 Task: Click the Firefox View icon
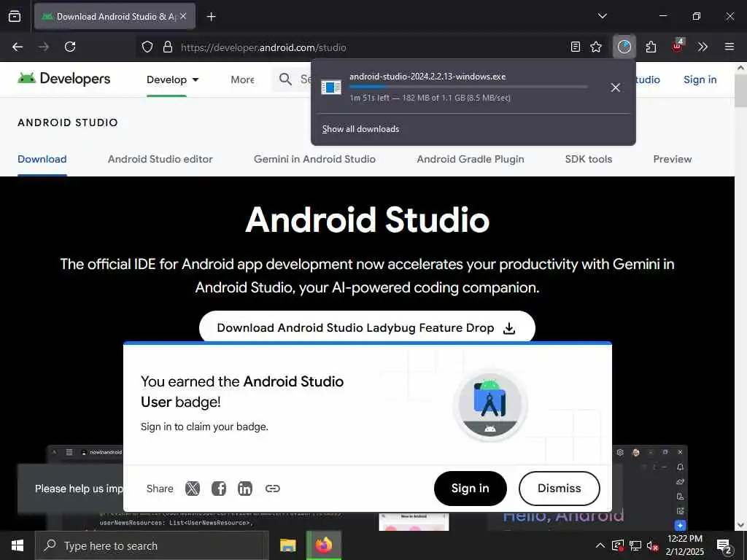tap(15, 16)
